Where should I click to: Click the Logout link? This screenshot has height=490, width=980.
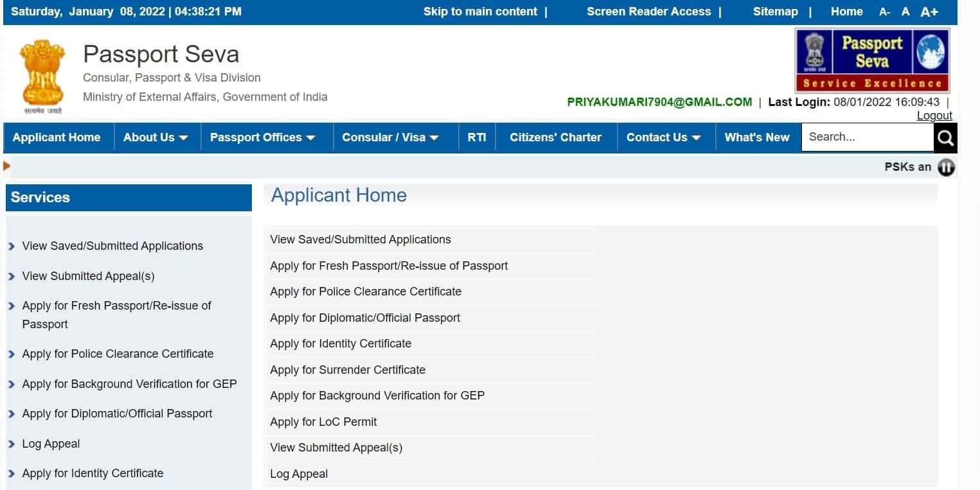[934, 116]
